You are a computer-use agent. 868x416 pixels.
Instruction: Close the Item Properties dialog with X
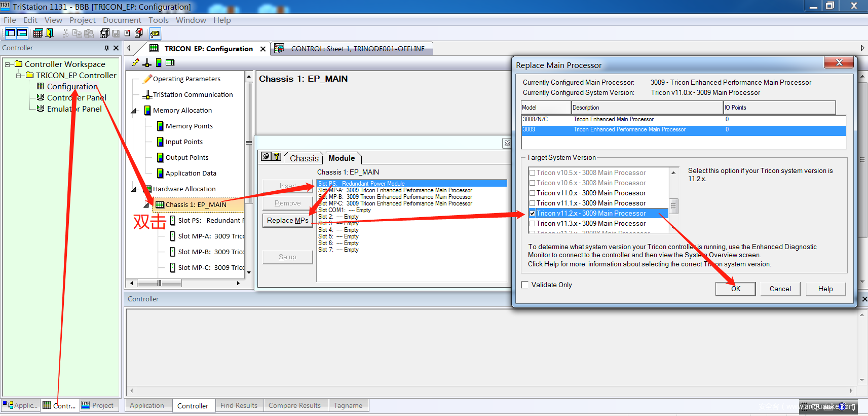(507, 143)
